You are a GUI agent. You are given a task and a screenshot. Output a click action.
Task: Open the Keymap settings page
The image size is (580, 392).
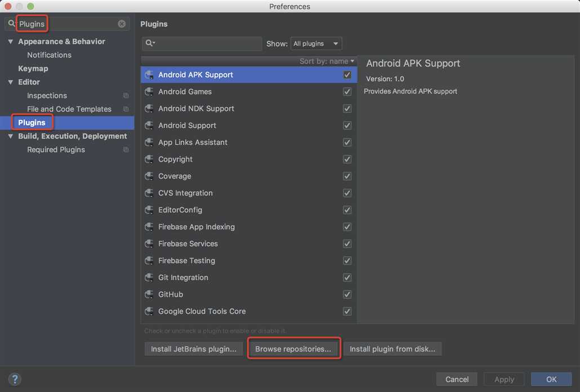tap(33, 68)
